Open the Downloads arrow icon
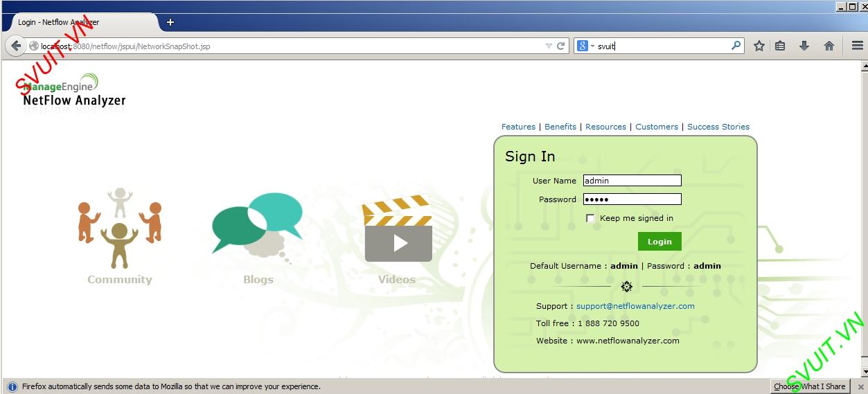The height and width of the screenshot is (394, 868). pyautogui.click(x=804, y=46)
